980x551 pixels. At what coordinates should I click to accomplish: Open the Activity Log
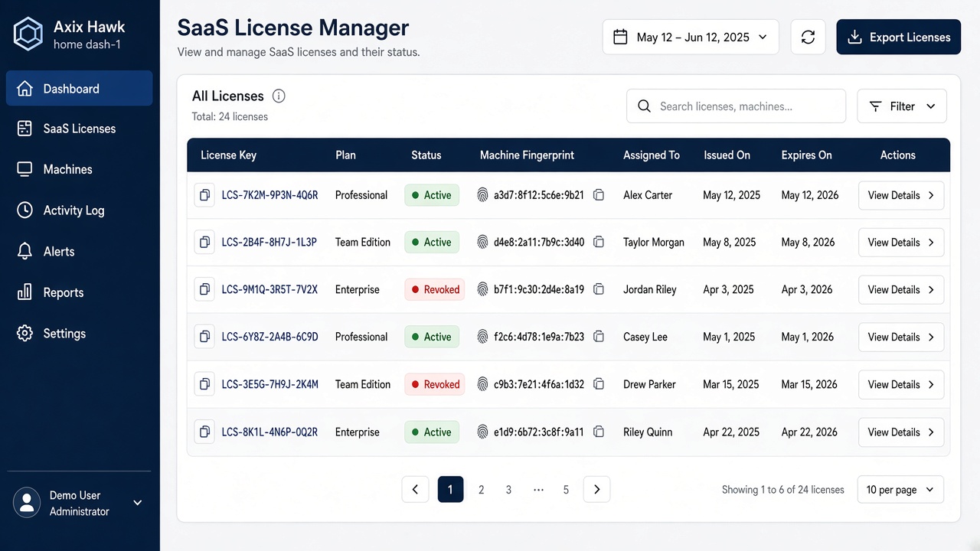[x=80, y=210]
